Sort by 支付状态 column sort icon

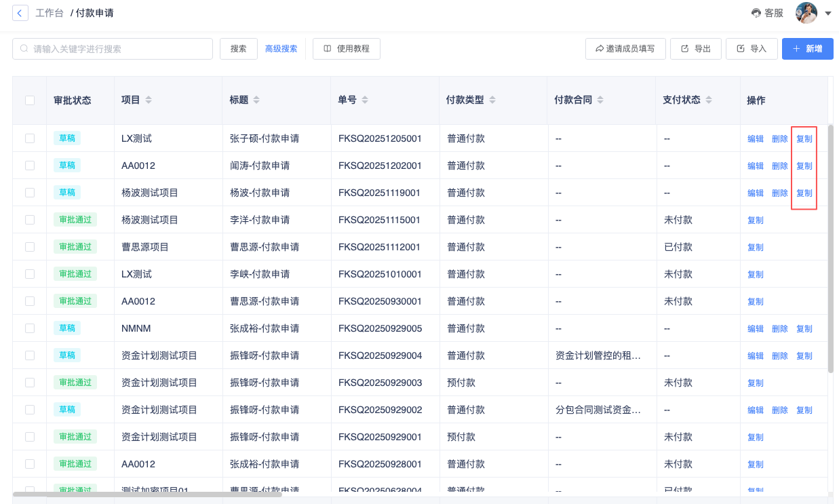(x=709, y=100)
